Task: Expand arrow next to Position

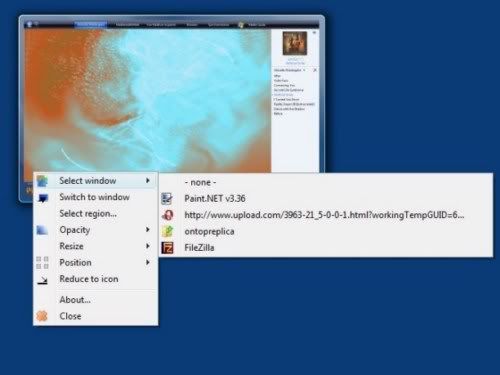Action: click(x=148, y=262)
